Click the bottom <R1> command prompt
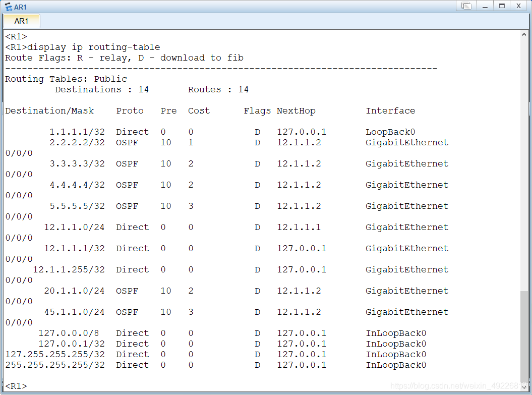 [16, 386]
